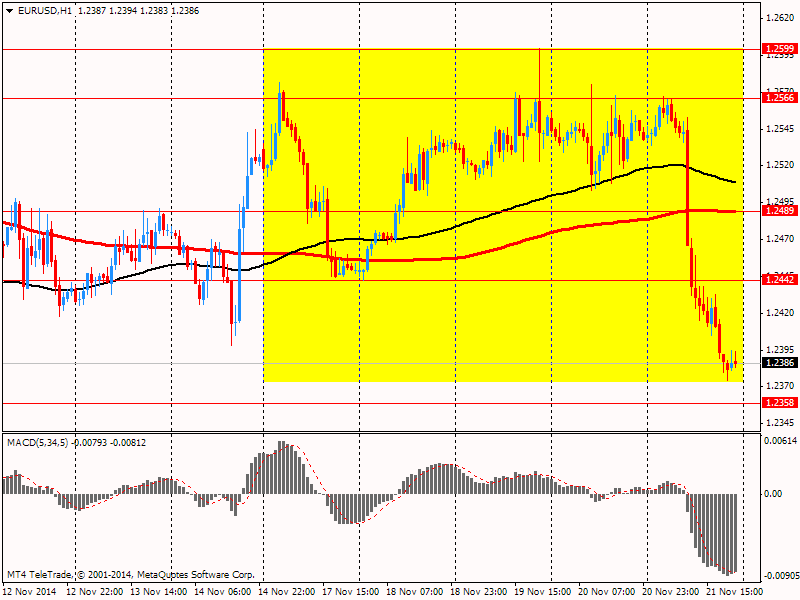The height and width of the screenshot is (600, 800).
Task: Click the current price label 1.2386
Action: (x=780, y=362)
